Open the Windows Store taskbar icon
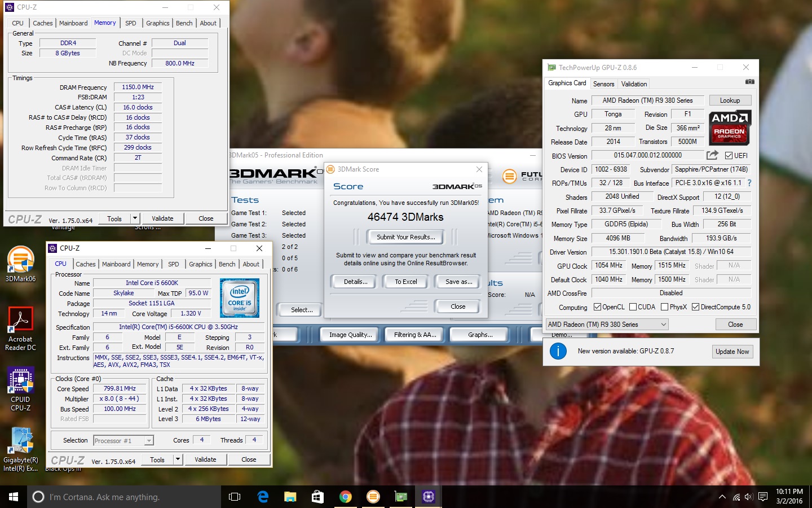812x508 pixels. point(317,497)
